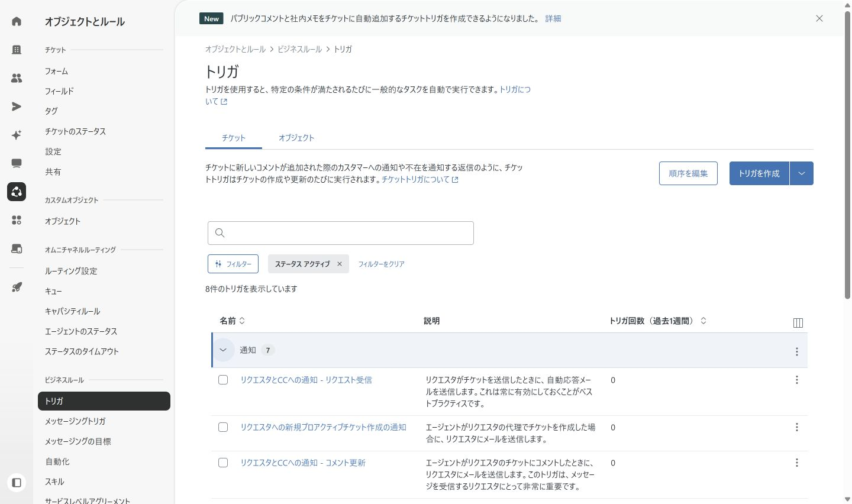Click the Objects and rules rail icon
The height and width of the screenshot is (504, 852).
(x=17, y=192)
